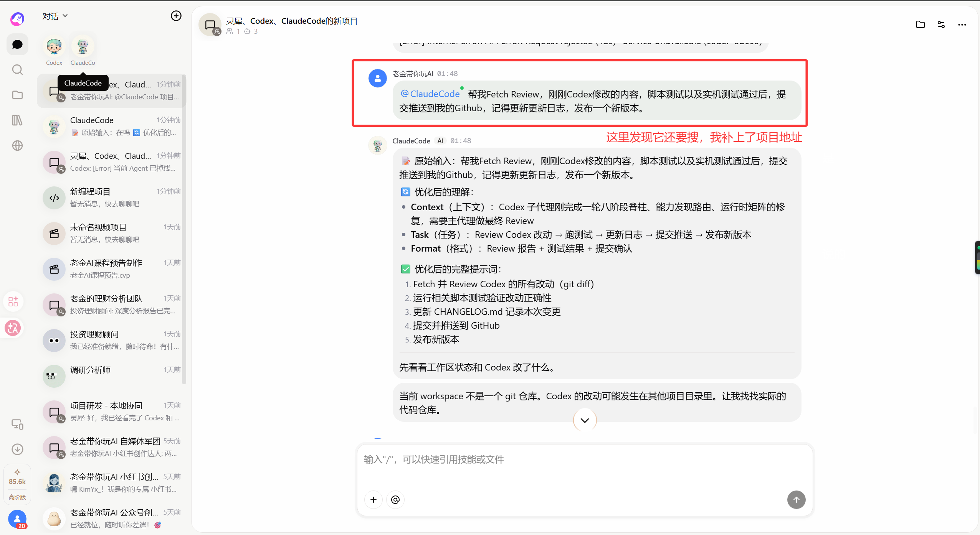Image resolution: width=980 pixels, height=535 pixels.
Task: Click the ClaudeCode avatar beside its reply
Action: (x=378, y=145)
